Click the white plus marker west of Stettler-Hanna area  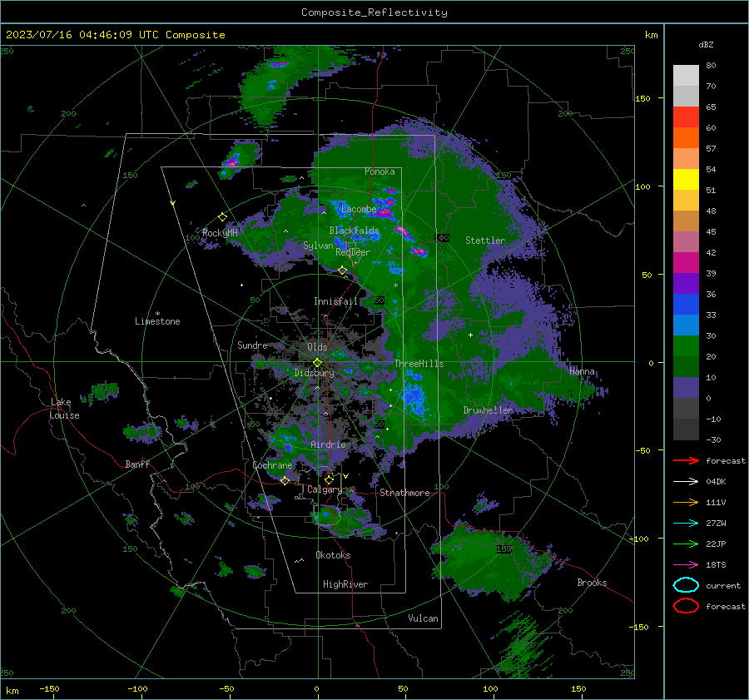pyautogui.click(x=470, y=335)
